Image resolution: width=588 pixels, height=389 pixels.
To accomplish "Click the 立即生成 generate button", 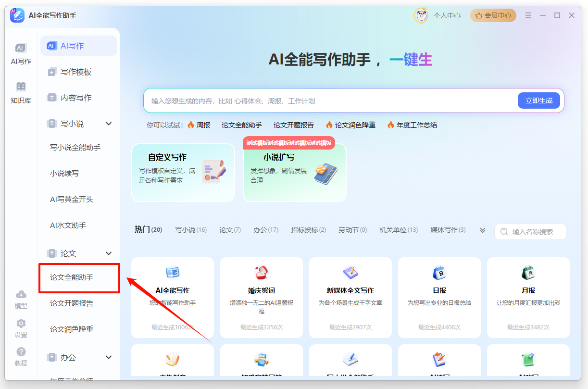I will pyautogui.click(x=538, y=100).
